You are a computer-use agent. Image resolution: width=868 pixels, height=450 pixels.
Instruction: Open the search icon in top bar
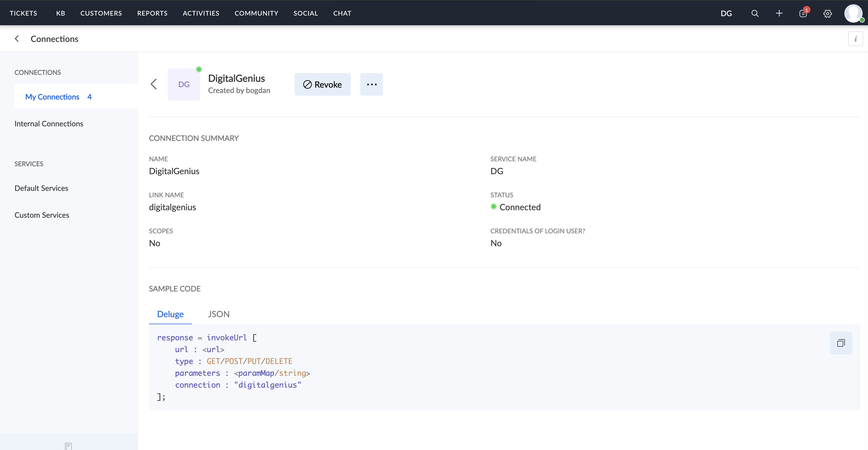click(x=755, y=13)
